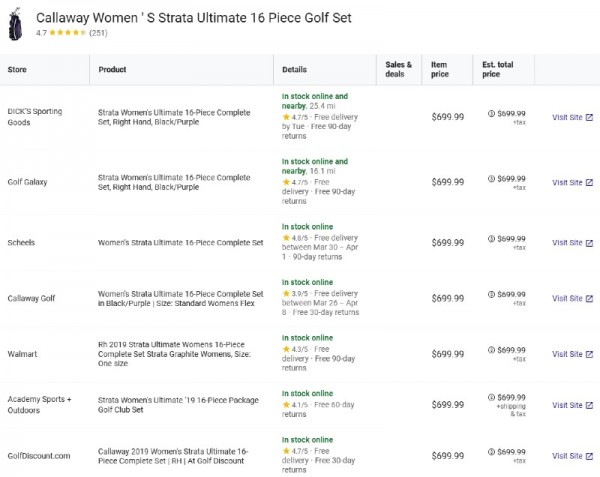Click Walmart row total price info icon

[x=492, y=350]
